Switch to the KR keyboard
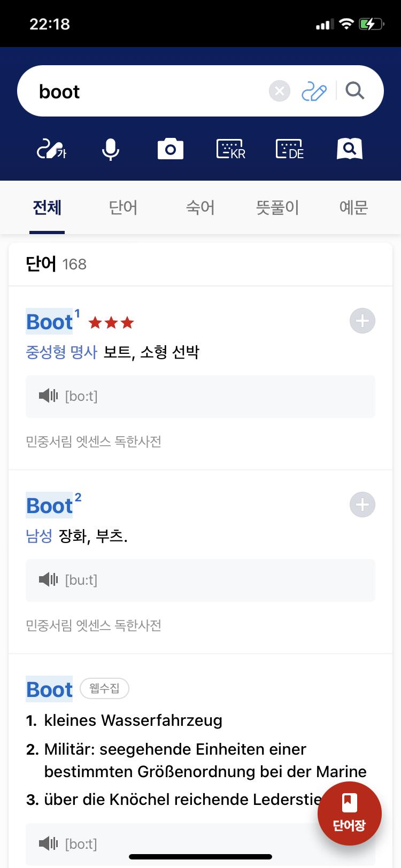Screen dimensions: 401x868 click(x=230, y=149)
